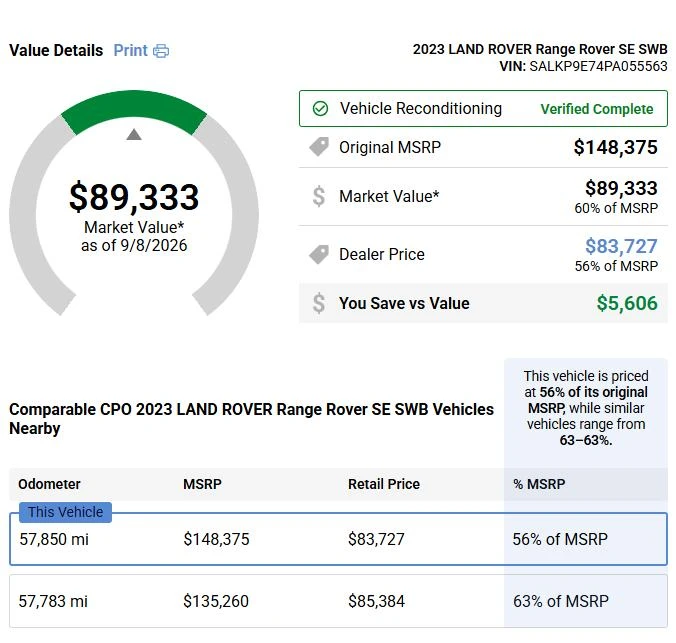Click the $135,260 MSRP cell

tap(216, 601)
